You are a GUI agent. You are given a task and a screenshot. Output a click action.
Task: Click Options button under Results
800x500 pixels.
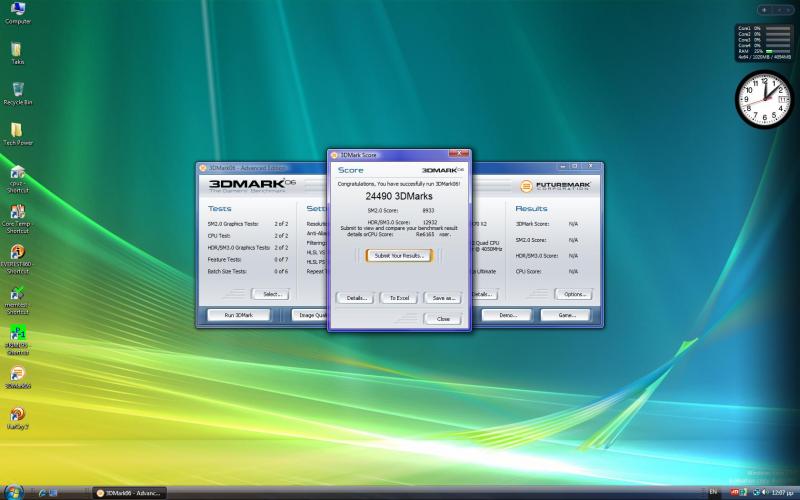point(574,294)
